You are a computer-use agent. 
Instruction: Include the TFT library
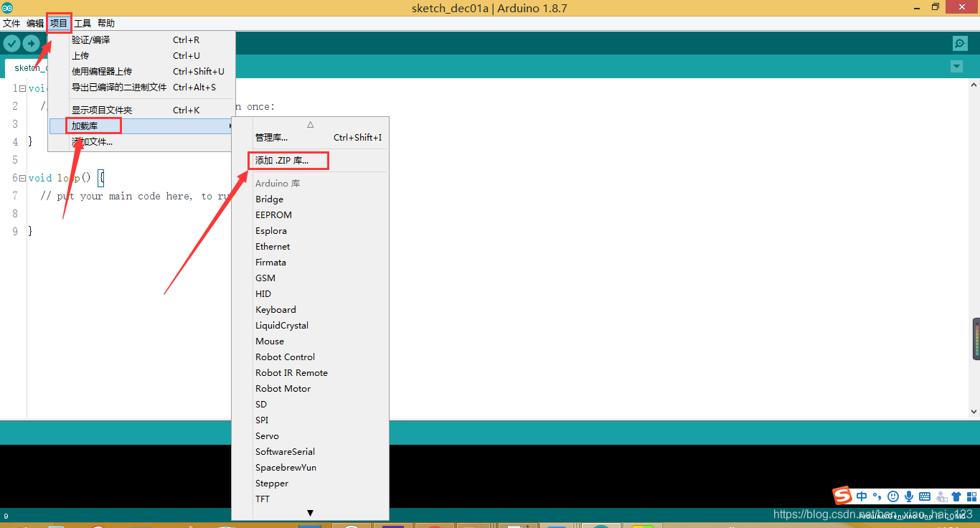click(310, 499)
